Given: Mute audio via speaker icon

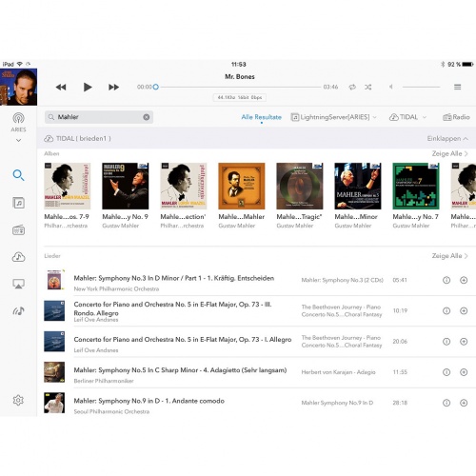Looking at the screenshot, I should click(x=391, y=87).
